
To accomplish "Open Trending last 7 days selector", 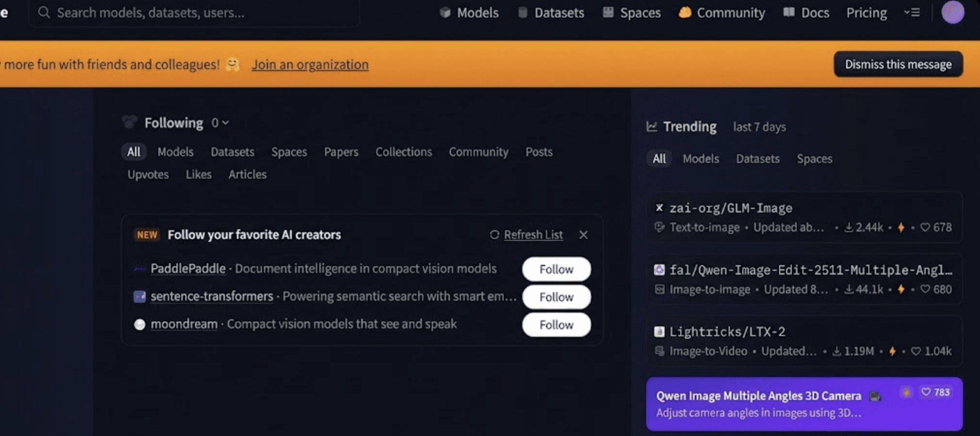I will pos(759,127).
